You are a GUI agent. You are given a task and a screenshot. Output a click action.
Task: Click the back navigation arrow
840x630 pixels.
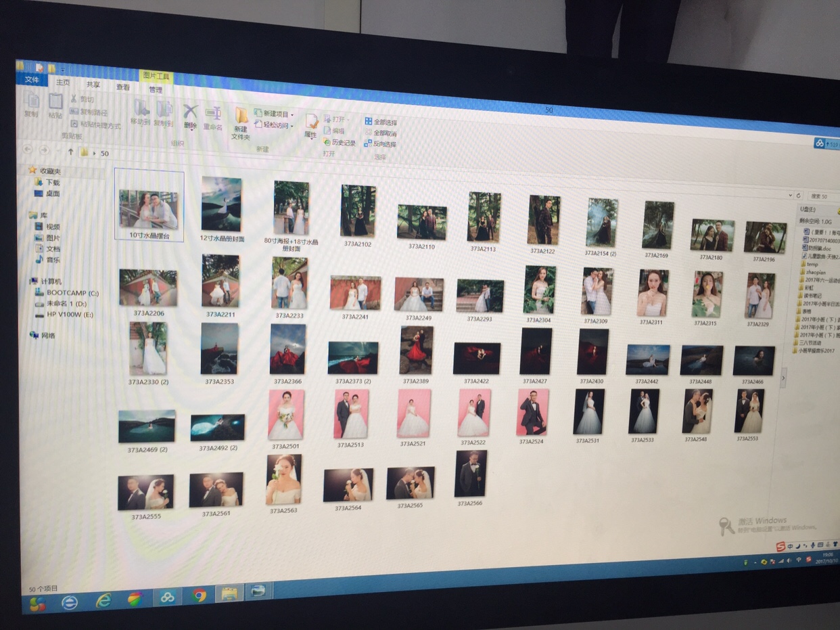point(28,149)
